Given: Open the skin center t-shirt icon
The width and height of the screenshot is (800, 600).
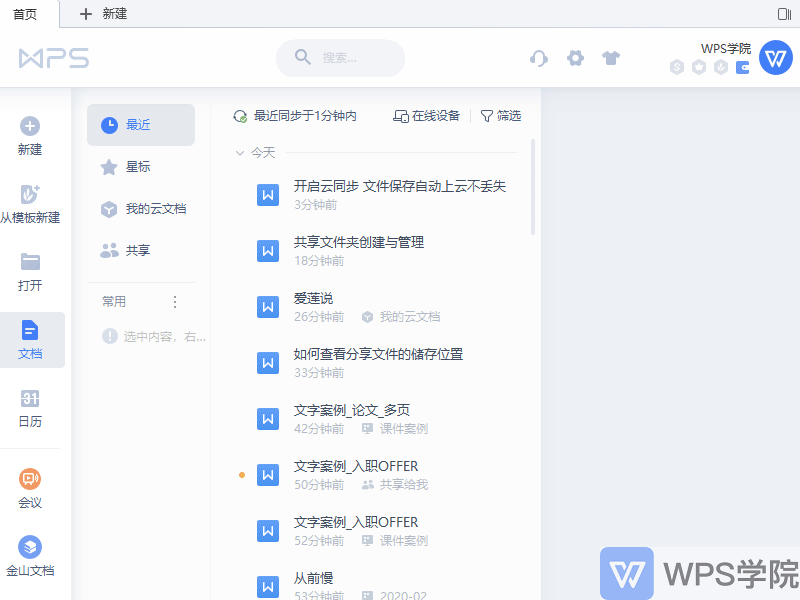Looking at the screenshot, I should pos(611,58).
